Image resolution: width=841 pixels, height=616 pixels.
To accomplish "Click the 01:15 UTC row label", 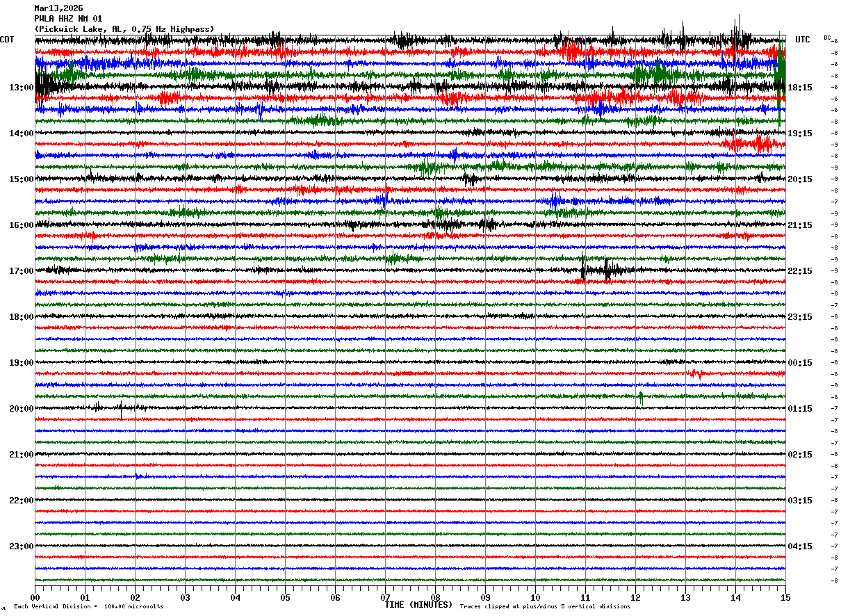I will (x=800, y=409).
